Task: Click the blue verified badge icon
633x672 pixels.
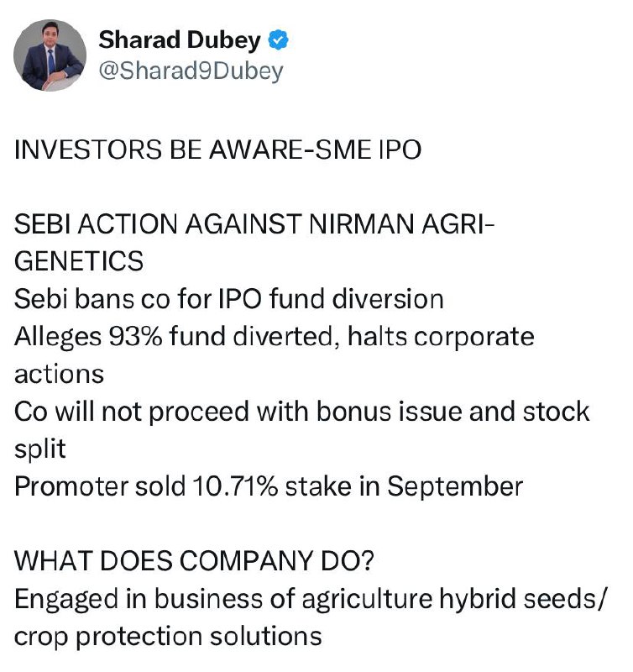Action: point(278,40)
